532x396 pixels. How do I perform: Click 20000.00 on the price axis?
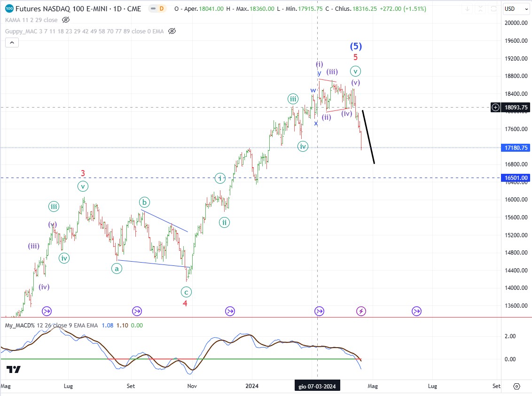516,23
